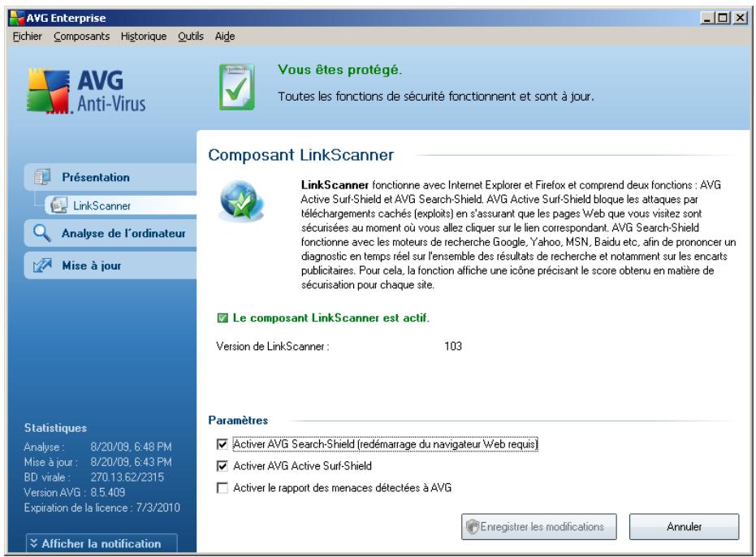Maximize the AVG Enterprise window

tap(723, 18)
